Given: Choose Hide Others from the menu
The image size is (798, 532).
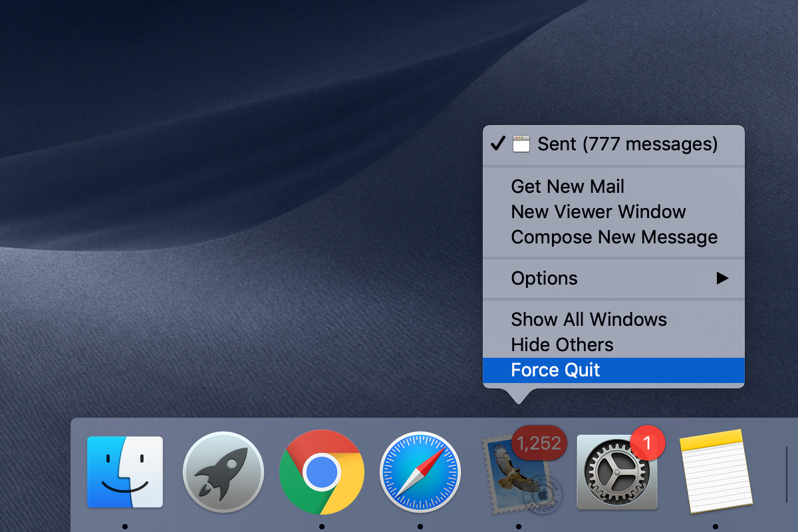Looking at the screenshot, I should [x=561, y=344].
